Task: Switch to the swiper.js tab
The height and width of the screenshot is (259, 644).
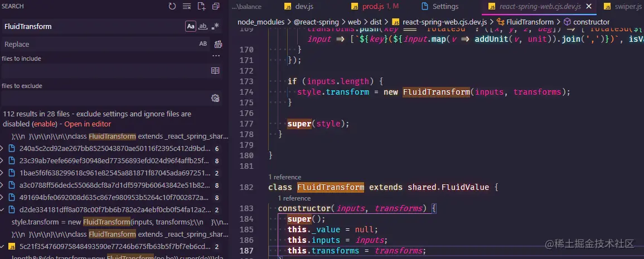Action: (x=629, y=7)
